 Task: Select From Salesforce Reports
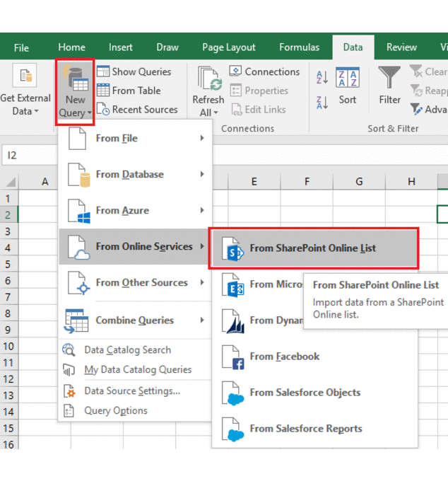click(x=314, y=429)
